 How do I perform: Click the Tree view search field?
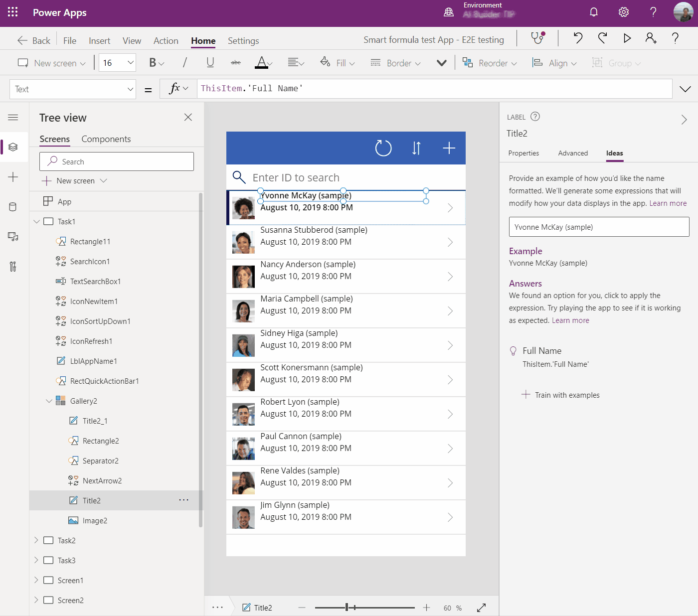point(117,161)
